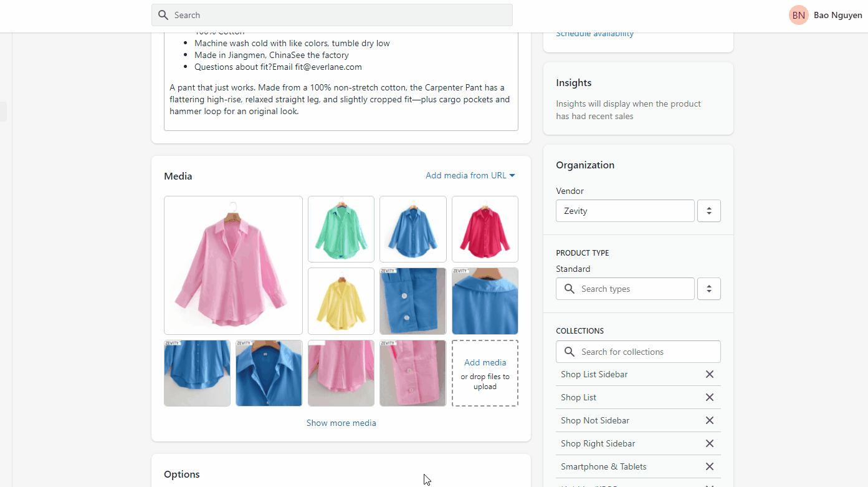Open the Vendor selector dropdown

(x=708, y=211)
